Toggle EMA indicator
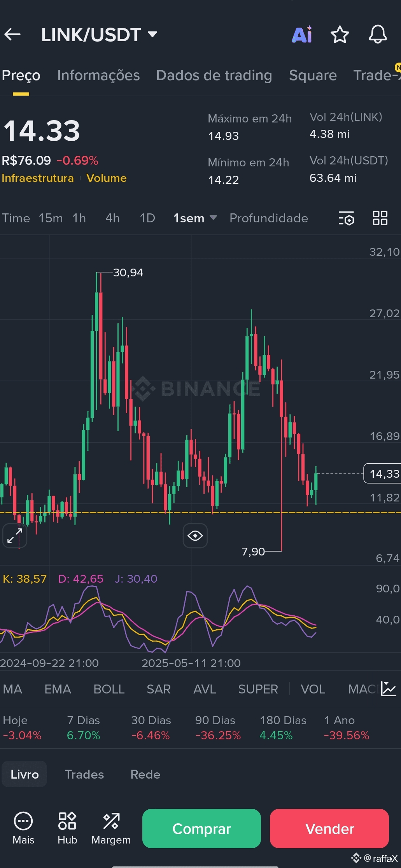The image size is (401, 868). 58,689
